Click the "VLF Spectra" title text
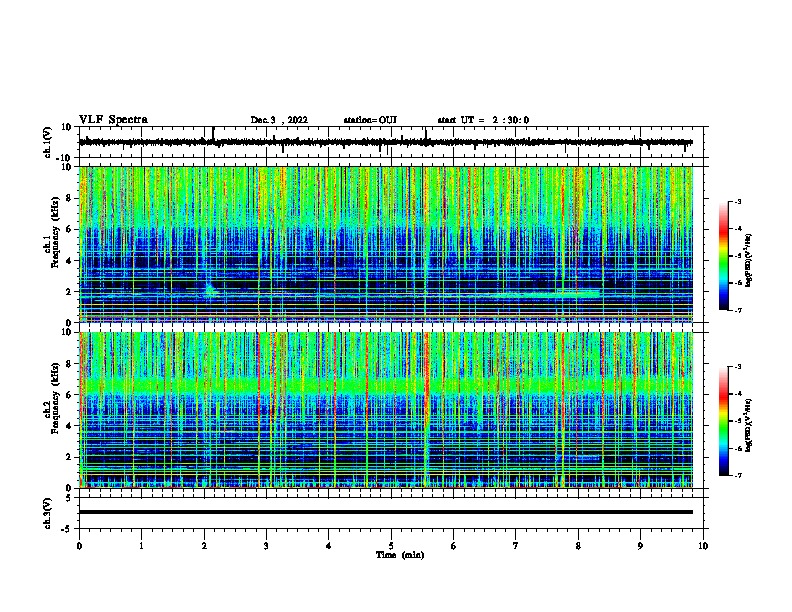 [113, 120]
